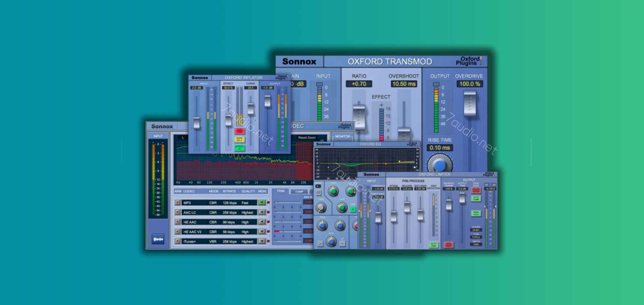Open the dither Type selector in Limiter
The image size is (644, 305).
tap(476, 237)
